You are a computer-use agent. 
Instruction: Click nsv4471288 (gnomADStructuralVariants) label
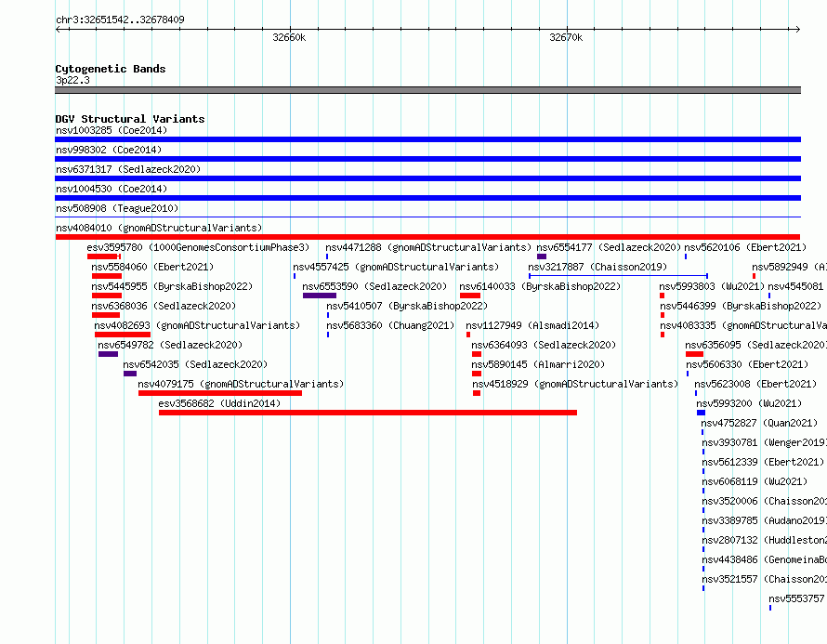[x=428, y=247]
